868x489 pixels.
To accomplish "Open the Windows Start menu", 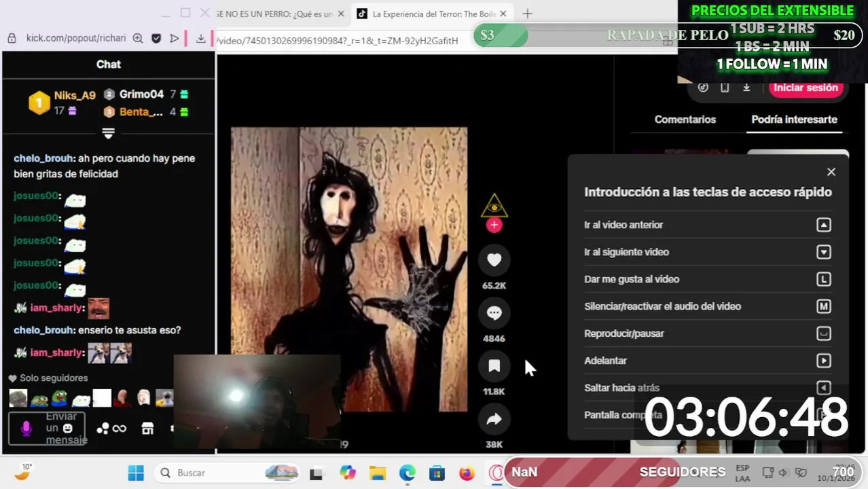I will point(136,473).
